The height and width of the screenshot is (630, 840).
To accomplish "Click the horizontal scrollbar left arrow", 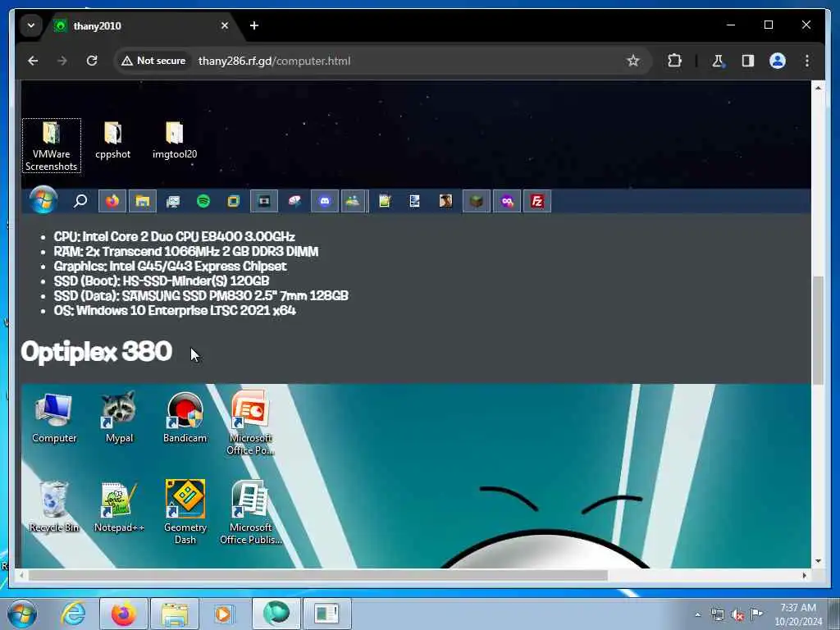I will click(21, 575).
